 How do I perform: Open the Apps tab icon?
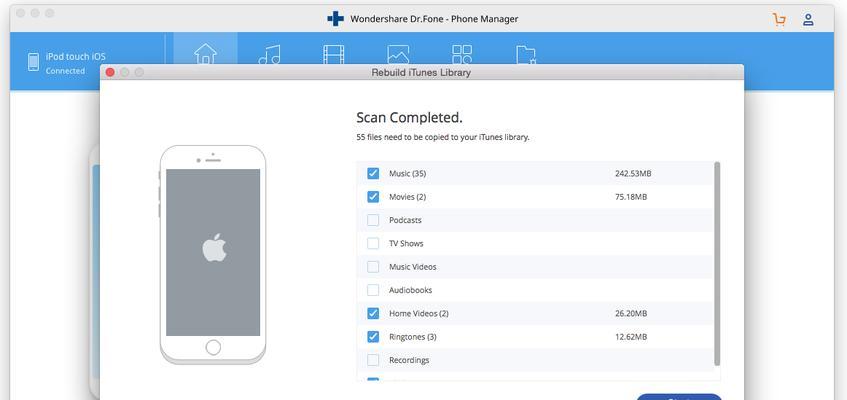pos(462,54)
